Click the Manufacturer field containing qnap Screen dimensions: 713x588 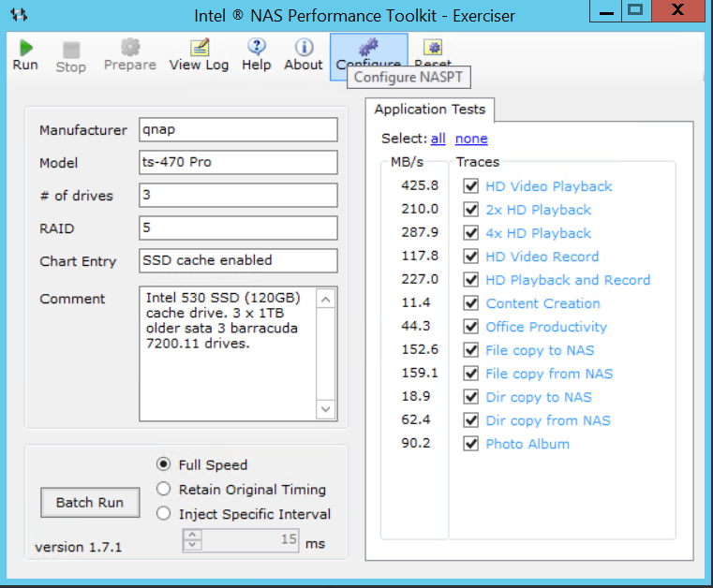pos(238,129)
